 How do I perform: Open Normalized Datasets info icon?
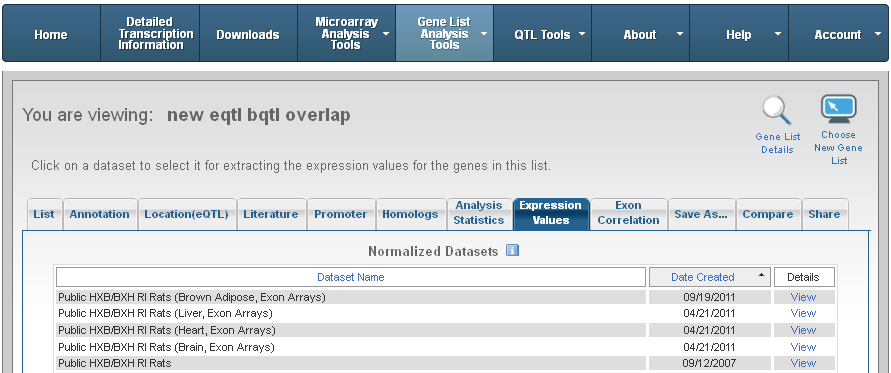click(513, 251)
